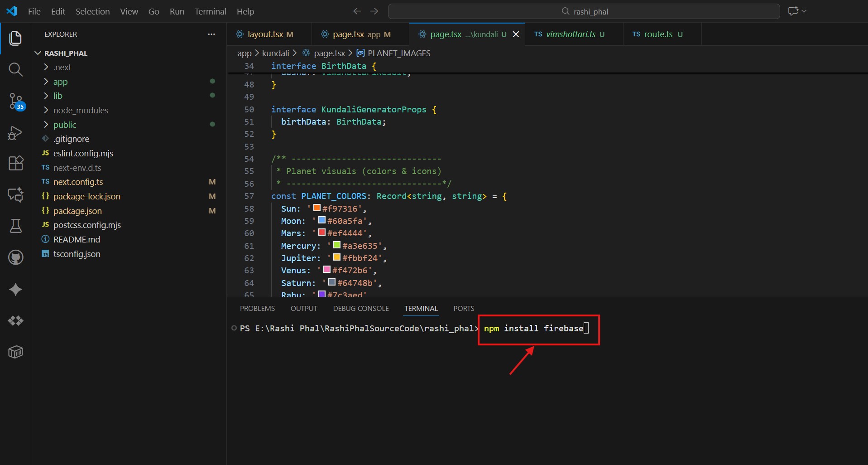Expand the app folder
The image size is (868, 465).
(x=60, y=82)
